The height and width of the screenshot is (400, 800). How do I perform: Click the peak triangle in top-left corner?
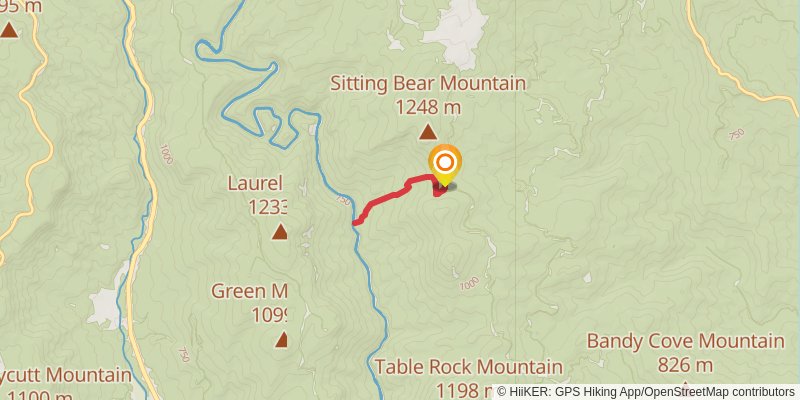pyautogui.click(x=9, y=30)
